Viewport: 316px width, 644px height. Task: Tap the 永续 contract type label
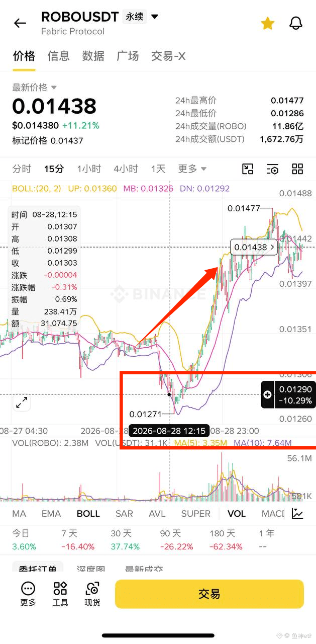point(134,17)
